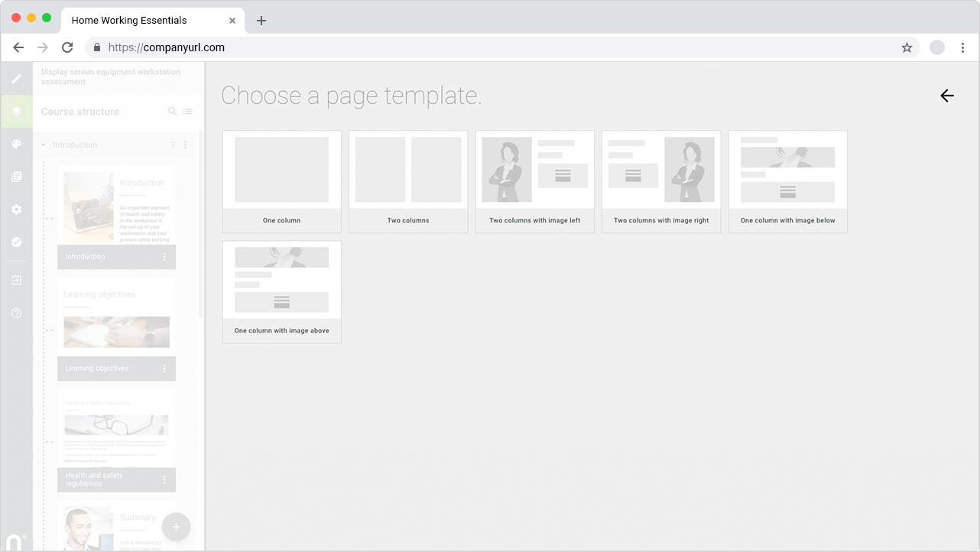
Task: Open the help question mark icon
Action: [x=16, y=313]
